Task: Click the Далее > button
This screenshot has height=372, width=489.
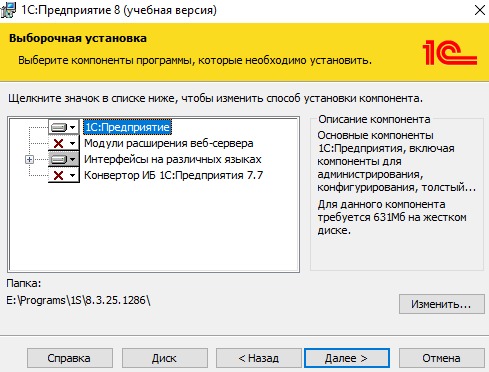Action: point(347,358)
